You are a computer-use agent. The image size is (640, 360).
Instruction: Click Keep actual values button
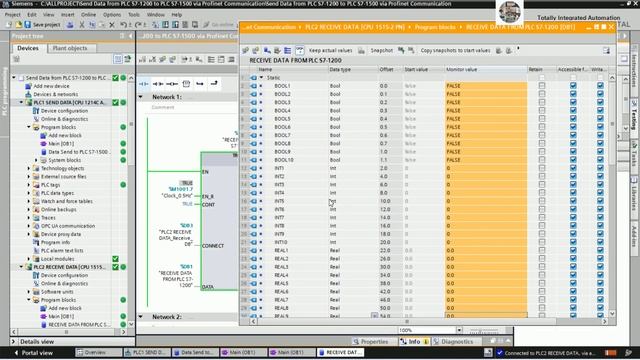click(x=331, y=51)
